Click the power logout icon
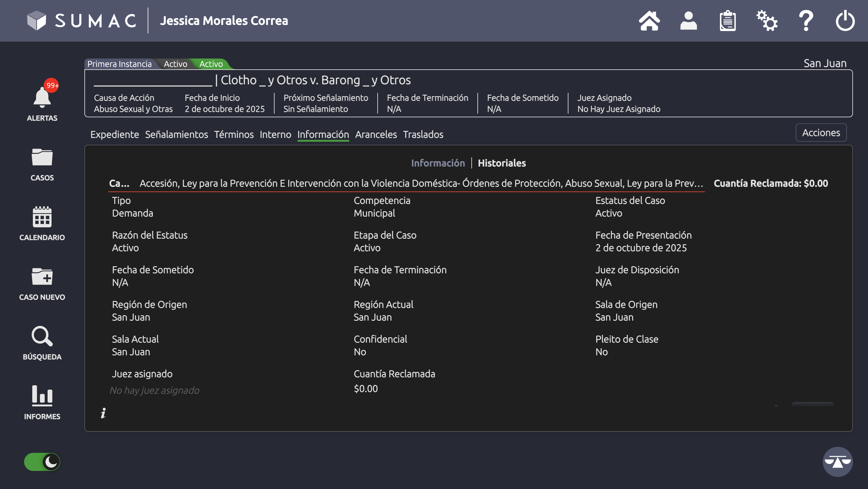 (x=845, y=21)
